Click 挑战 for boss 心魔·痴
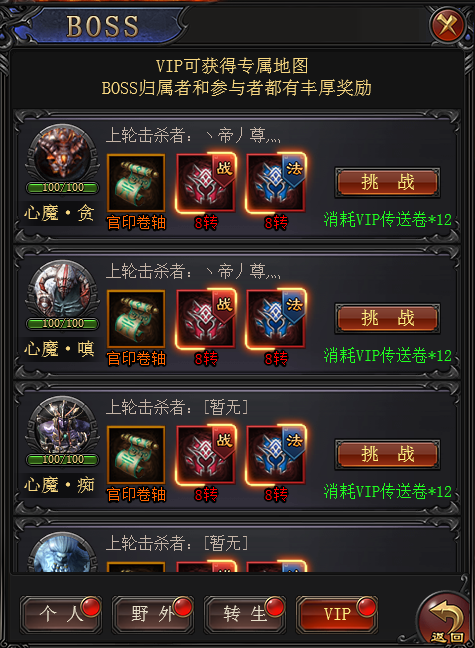The image size is (475, 648). click(x=387, y=454)
